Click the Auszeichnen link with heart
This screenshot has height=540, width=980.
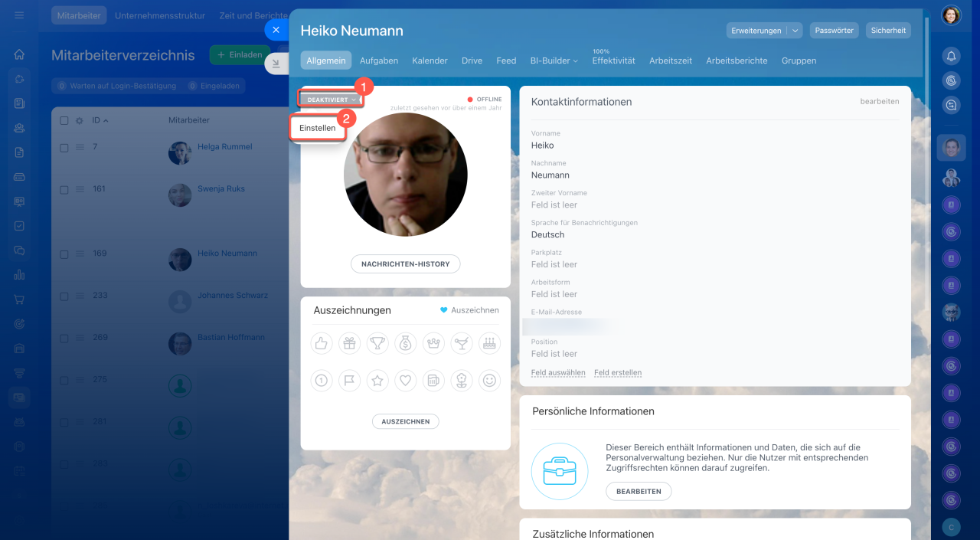click(469, 310)
